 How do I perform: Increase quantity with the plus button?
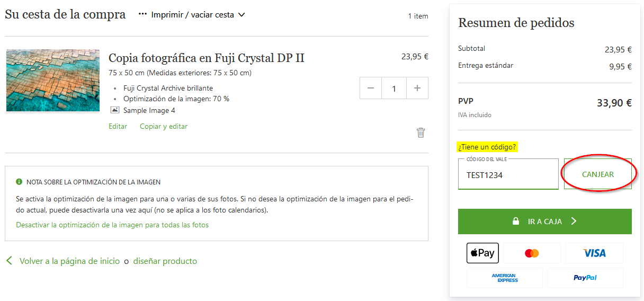pyautogui.click(x=417, y=88)
